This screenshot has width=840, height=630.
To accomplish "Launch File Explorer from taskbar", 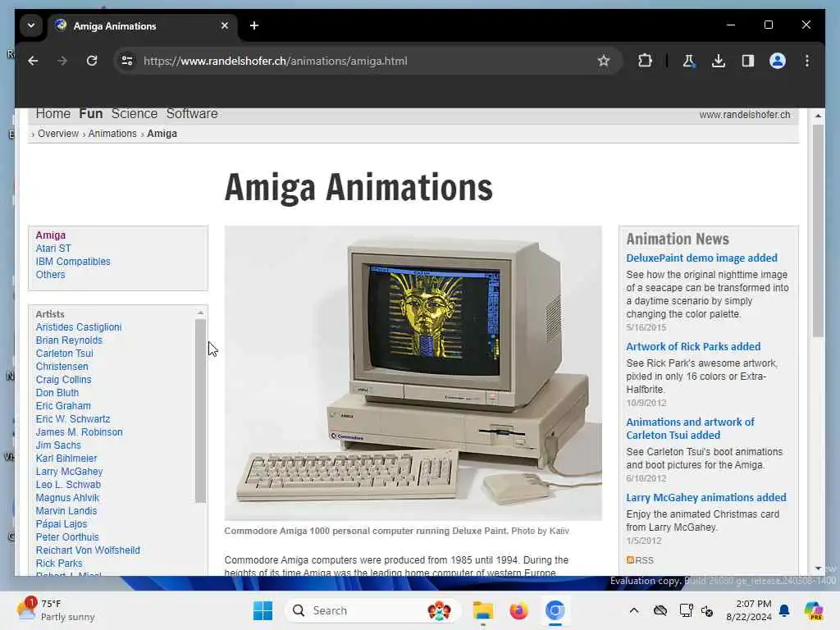I will 482,610.
